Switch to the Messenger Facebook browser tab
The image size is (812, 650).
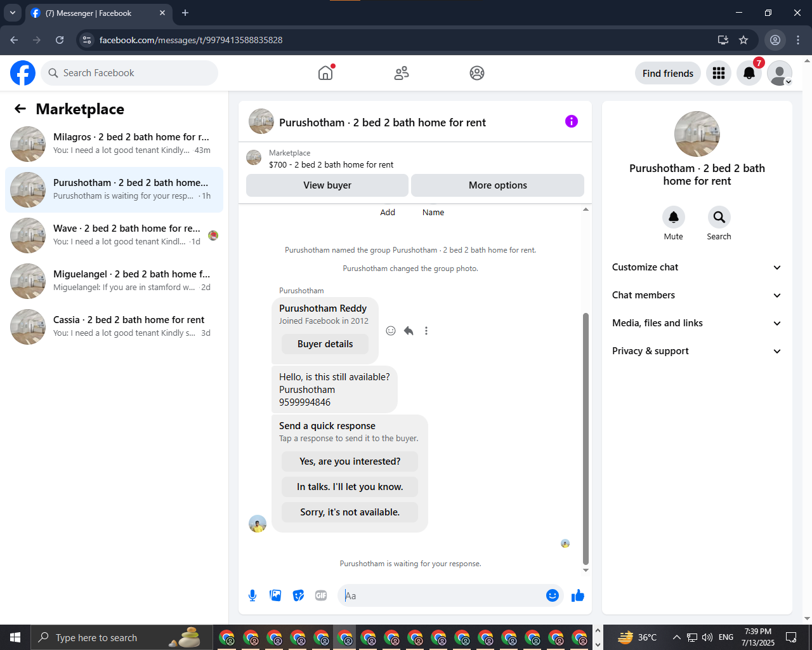[x=98, y=13]
